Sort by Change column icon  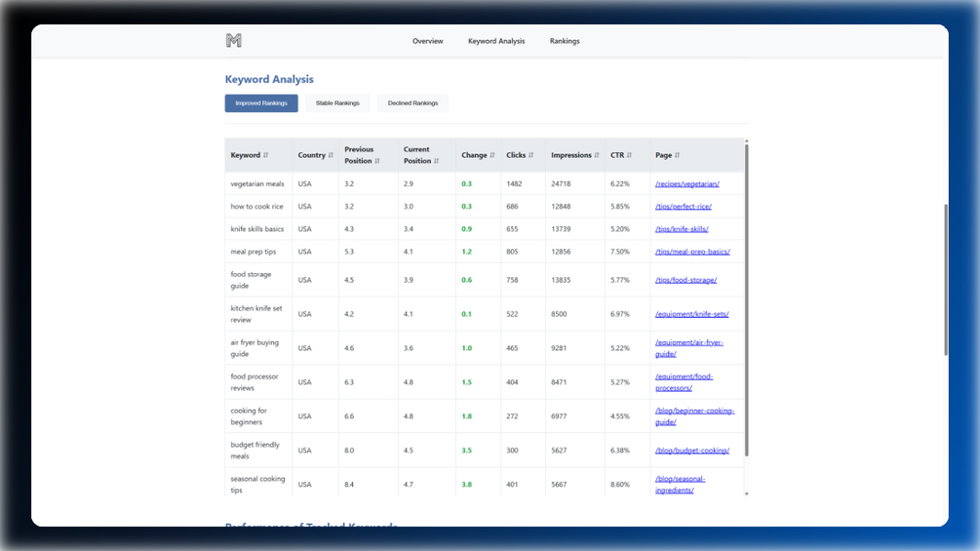click(x=491, y=155)
